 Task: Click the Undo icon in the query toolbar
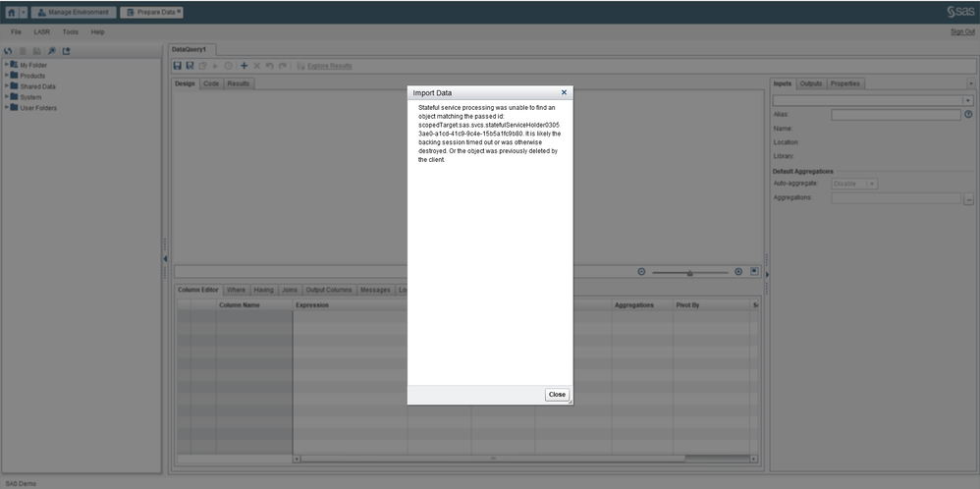[269, 66]
